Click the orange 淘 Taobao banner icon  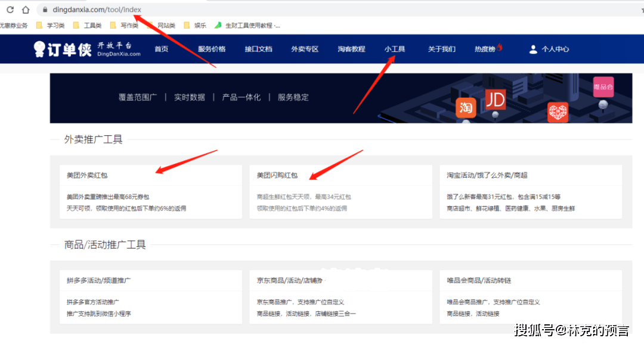point(466,107)
